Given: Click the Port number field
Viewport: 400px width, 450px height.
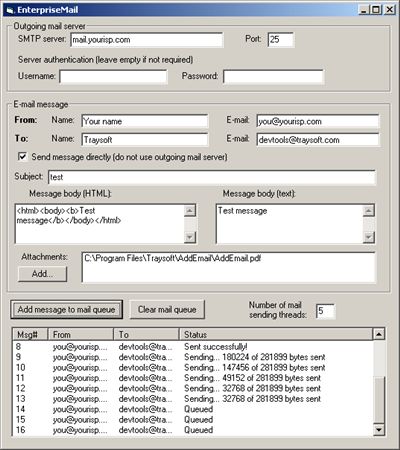Looking at the screenshot, I should 281,40.
